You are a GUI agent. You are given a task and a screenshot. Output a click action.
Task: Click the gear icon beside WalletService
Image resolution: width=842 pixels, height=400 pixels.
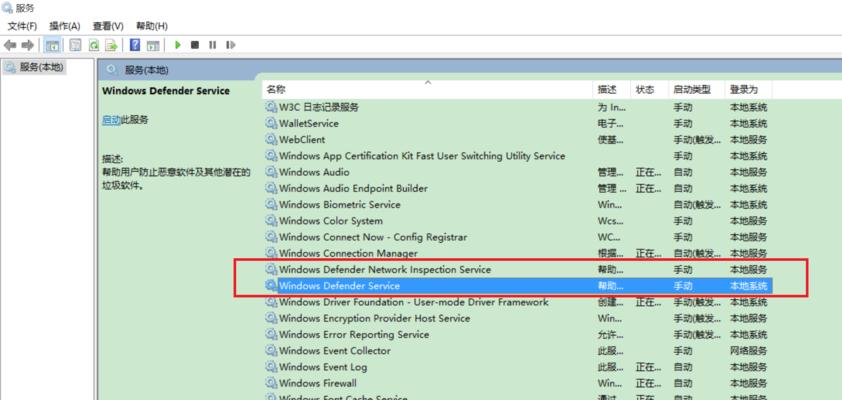click(x=271, y=123)
